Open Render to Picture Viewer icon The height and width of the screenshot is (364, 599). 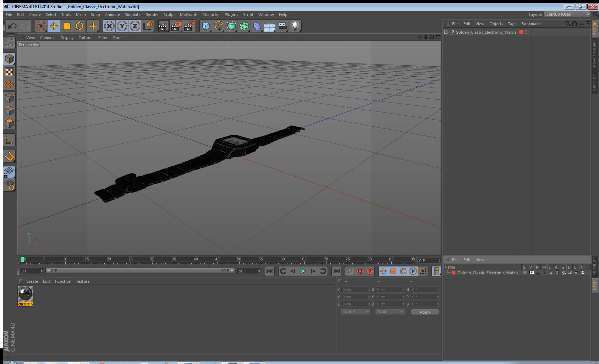[x=176, y=26]
